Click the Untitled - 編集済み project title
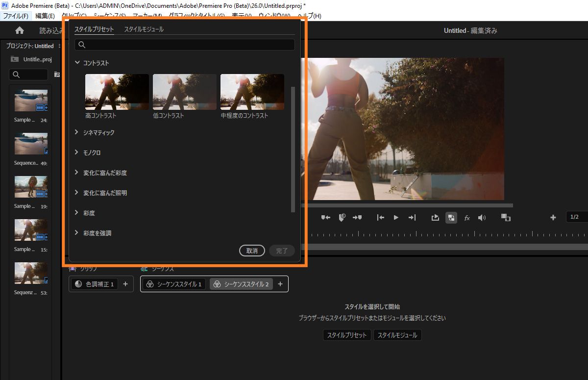The width and height of the screenshot is (588, 380). tap(470, 30)
